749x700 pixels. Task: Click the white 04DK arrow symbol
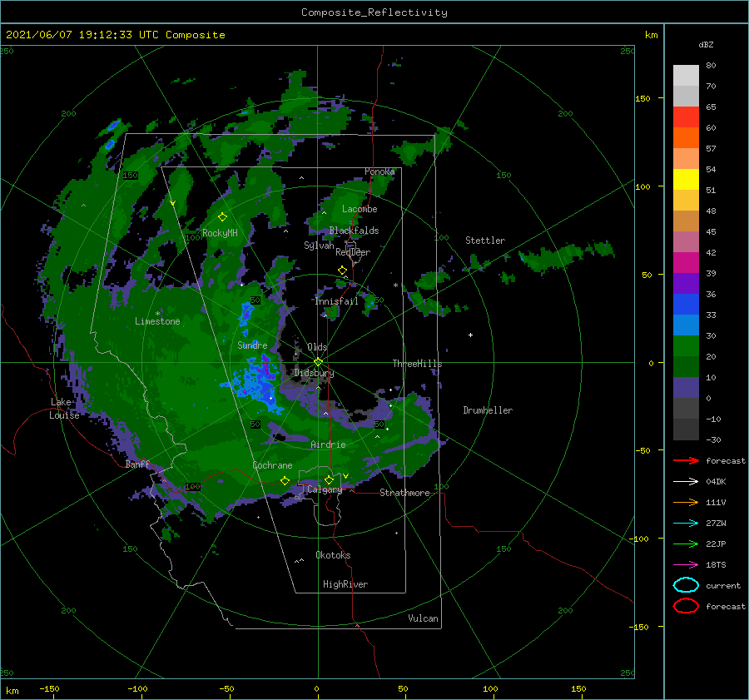686,481
